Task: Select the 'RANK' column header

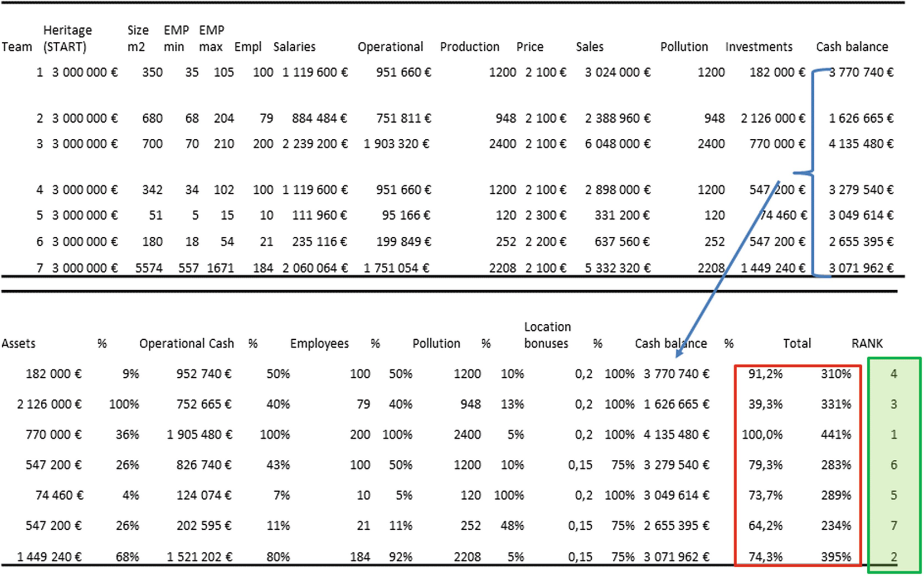Action: pyautogui.click(x=867, y=344)
